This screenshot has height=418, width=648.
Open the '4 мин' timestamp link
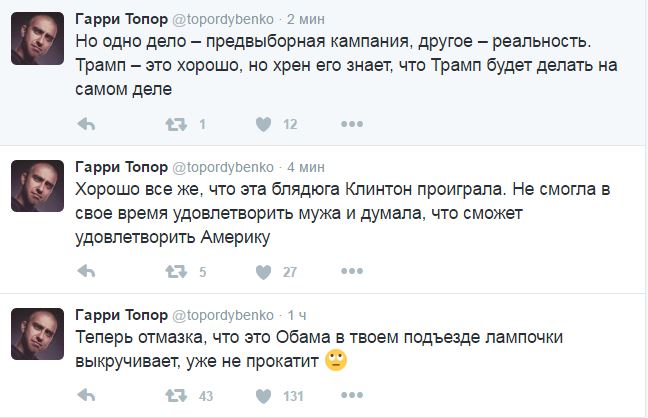306,166
